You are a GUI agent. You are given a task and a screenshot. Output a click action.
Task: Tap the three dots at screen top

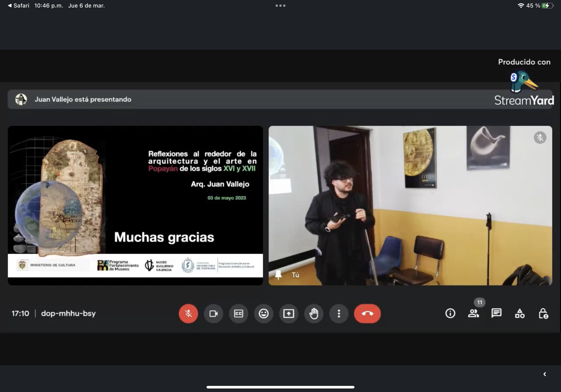click(280, 6)
